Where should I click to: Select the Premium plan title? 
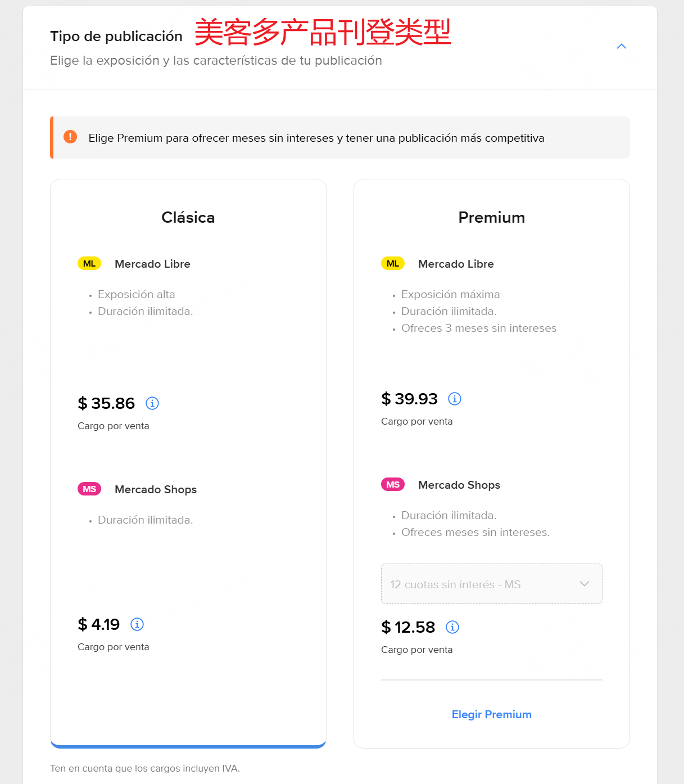491,218
